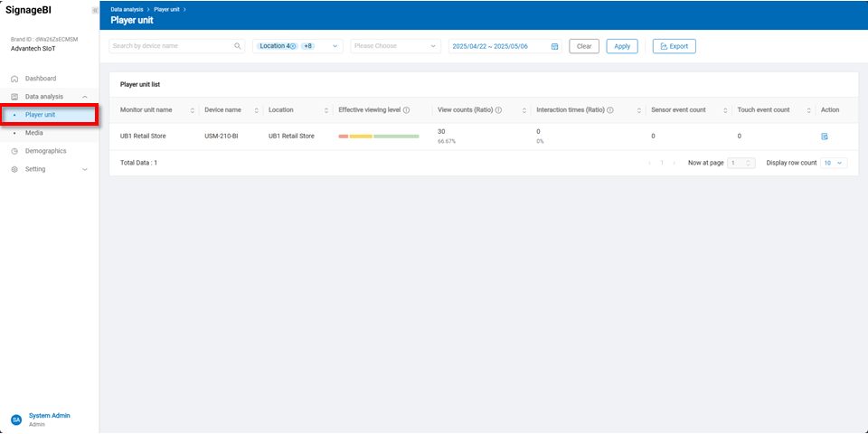This screenshot has height=434, width=868.
Task: Expand the Setting menu
Action: tap(84, 169)
